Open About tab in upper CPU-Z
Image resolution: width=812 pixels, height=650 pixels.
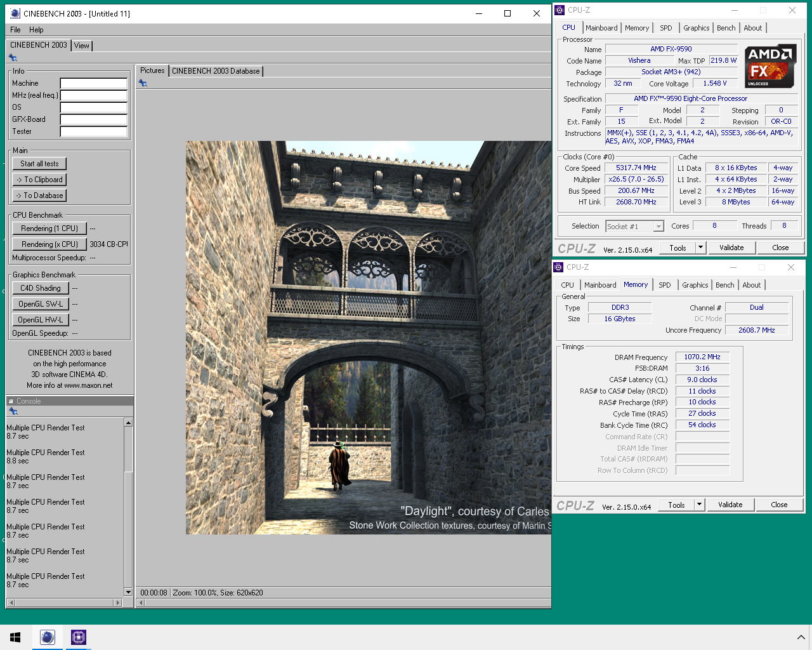[753, 28]
